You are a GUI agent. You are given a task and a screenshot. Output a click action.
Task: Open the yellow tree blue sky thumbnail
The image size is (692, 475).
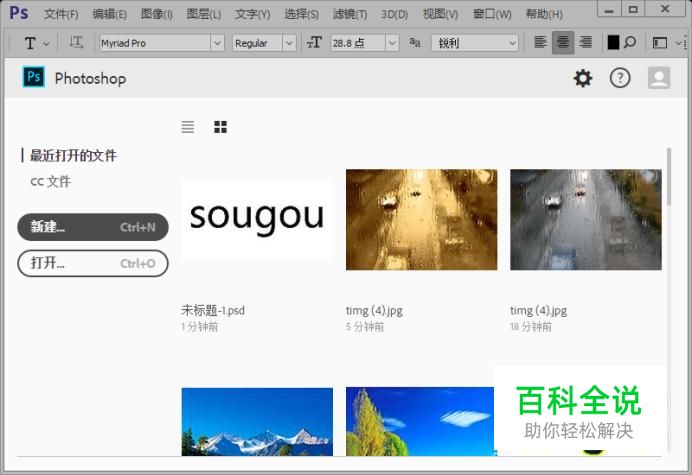[x=420, y=422]
